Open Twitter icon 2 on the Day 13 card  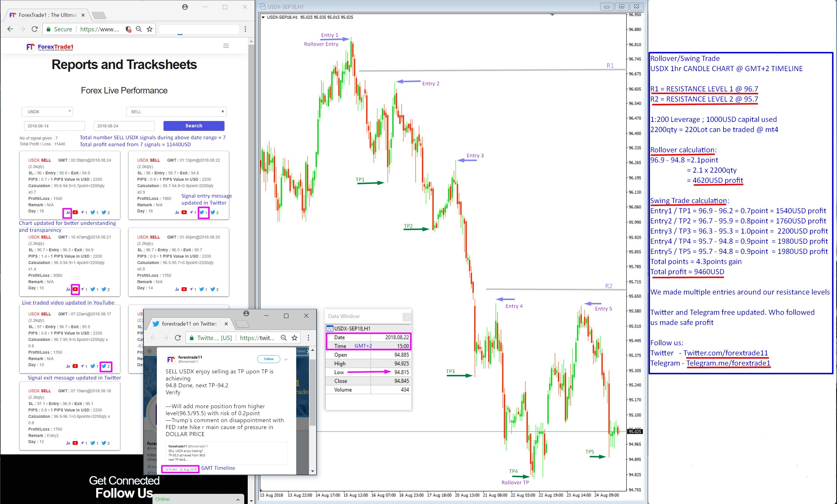pyautogui.click(x=104, y=366)
